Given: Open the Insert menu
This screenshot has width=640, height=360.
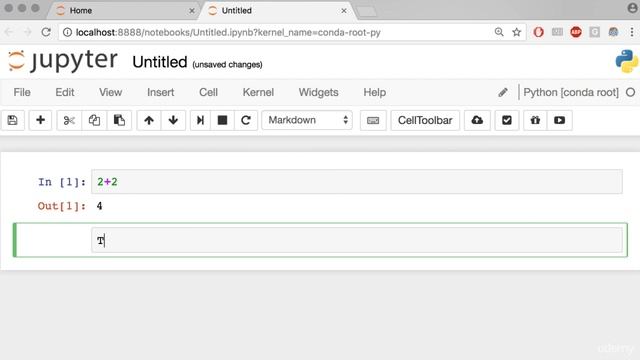Looking at the screenshot, I should pos(160,92).
